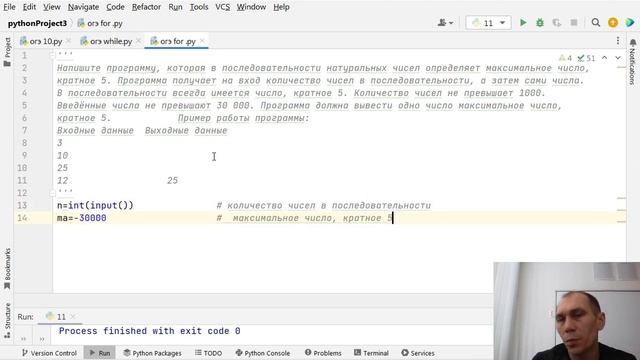Open the Terminal tool window
The image size is (640, 360).
click(x=371, y=353)
